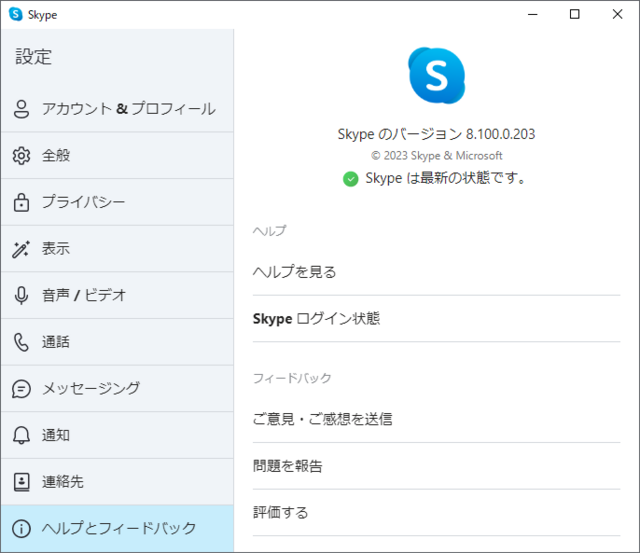Image resolution: width=640 pixels, height=553 pixels.
Task: Click the info icon beside ヘルプとフィードバック
Action: (x=21, y=529)
